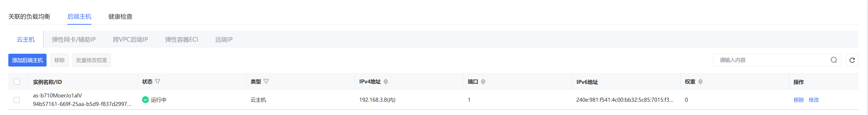Click the green 运行中 status icon
Screen dimensions: 868x115
pos(145,100)
